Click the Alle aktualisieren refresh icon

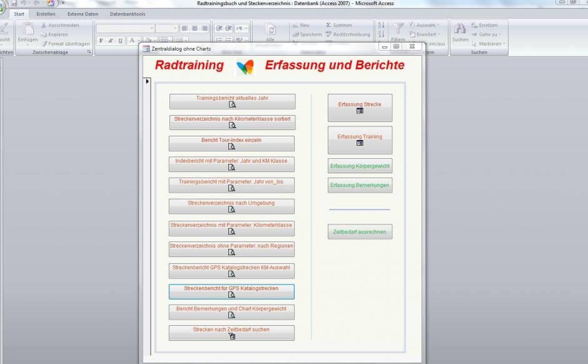270,30
